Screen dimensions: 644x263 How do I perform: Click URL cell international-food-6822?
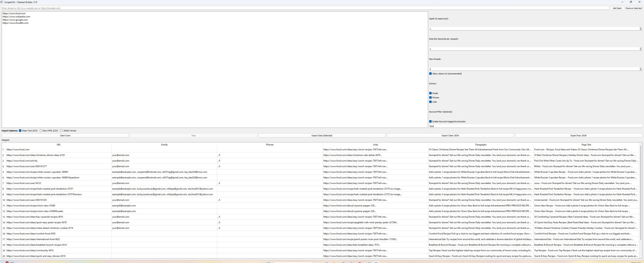(x=59, y=239)
